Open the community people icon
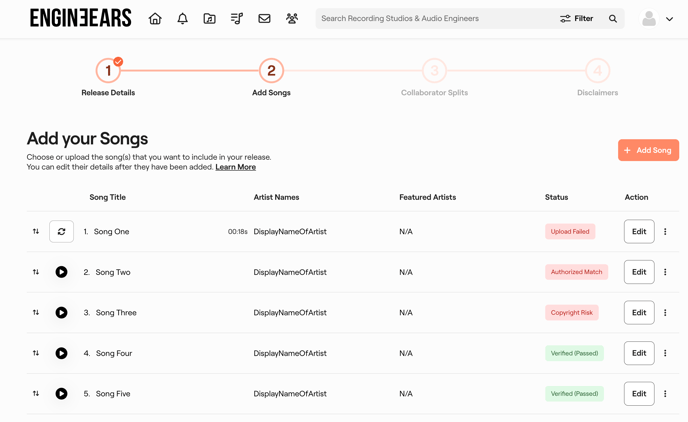The image size is (688, 422). click(292, 19)
